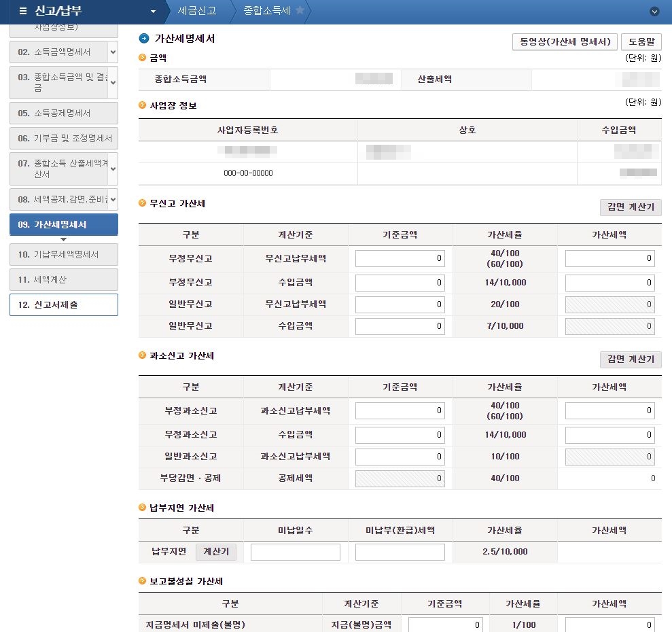Screen dimensions: 672x632
Task: Click the 보고불성실 가산세 section heading
Action: click(186, 582)
